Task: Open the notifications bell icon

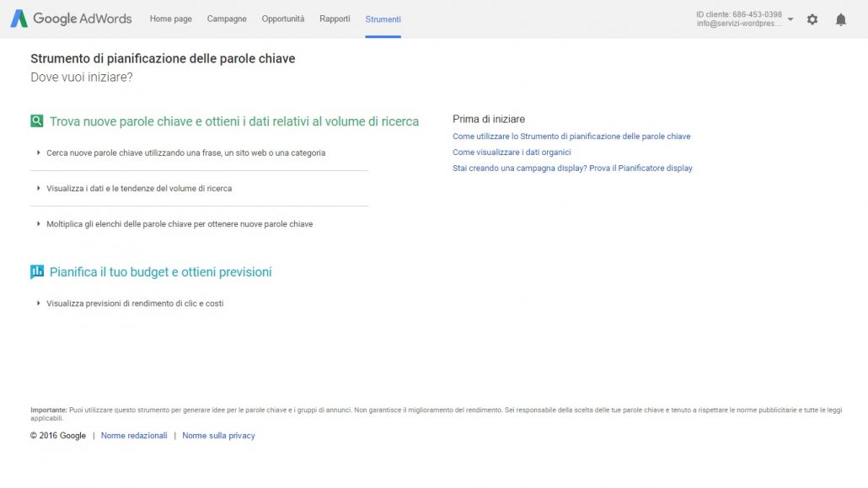Action: [x=841, y=19]
